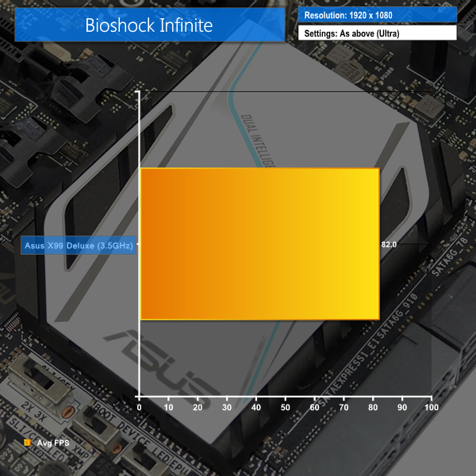Viewport: 476px width, 476px height.
Task: Click the 10 axis tick label
Action: click(168, 408)
